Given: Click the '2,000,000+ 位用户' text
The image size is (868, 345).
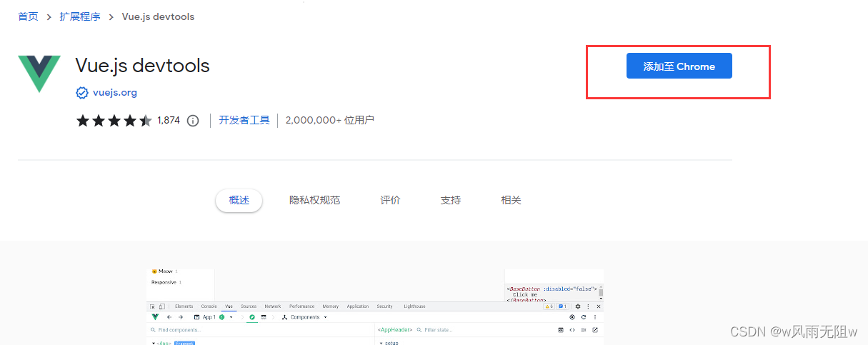Looking at the screenshot, I should pyautogui.click(x=329, y=121).
